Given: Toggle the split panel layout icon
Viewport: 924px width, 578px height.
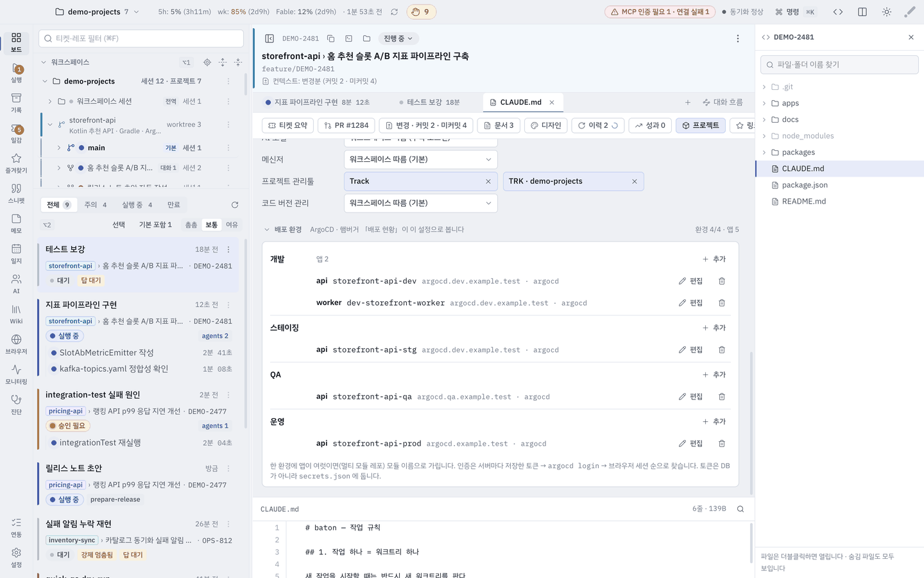Looking at the screenshot, I should tap(862, 12).
